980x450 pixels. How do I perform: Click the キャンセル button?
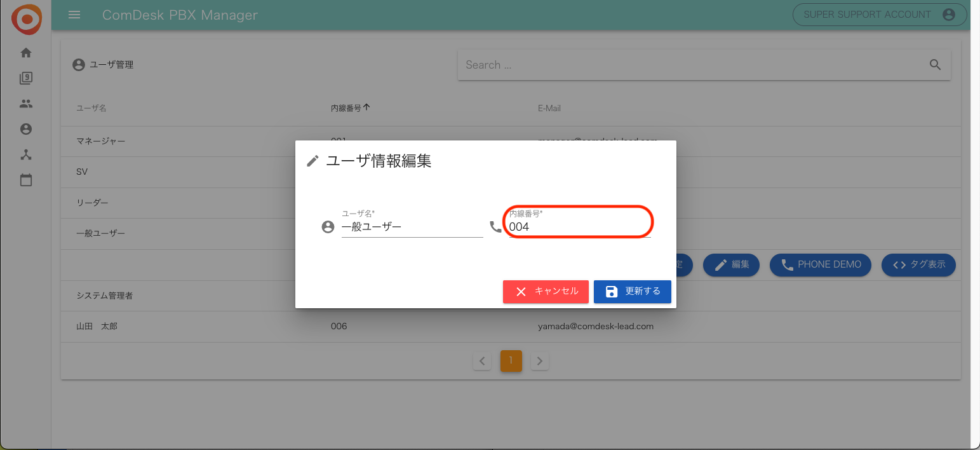(546, 292)
